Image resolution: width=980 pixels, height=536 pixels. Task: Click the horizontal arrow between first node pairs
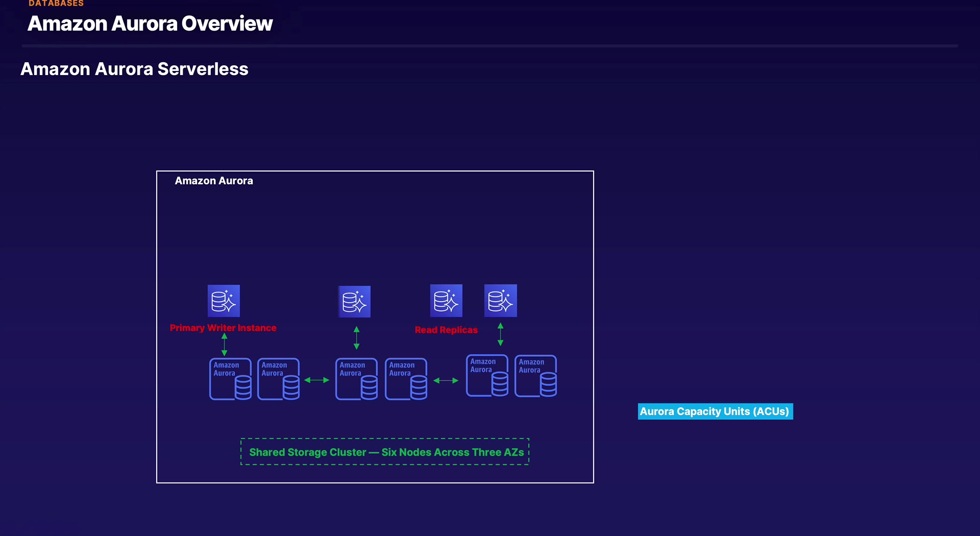coord(317,380)
